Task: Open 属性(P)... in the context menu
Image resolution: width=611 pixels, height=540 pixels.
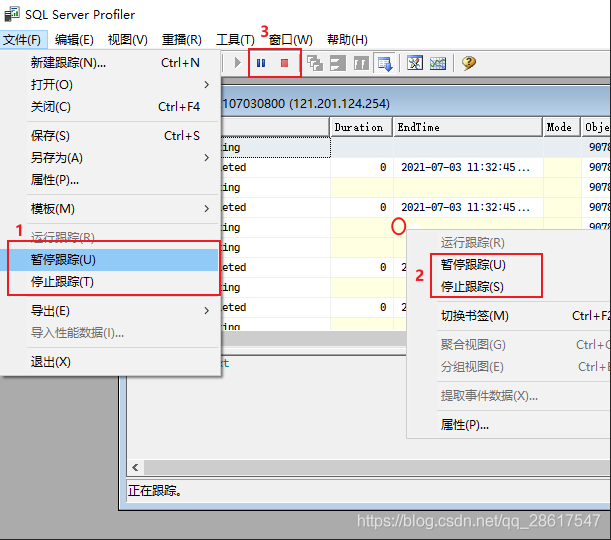Action: pyautogui.click(x=509, y=425)
